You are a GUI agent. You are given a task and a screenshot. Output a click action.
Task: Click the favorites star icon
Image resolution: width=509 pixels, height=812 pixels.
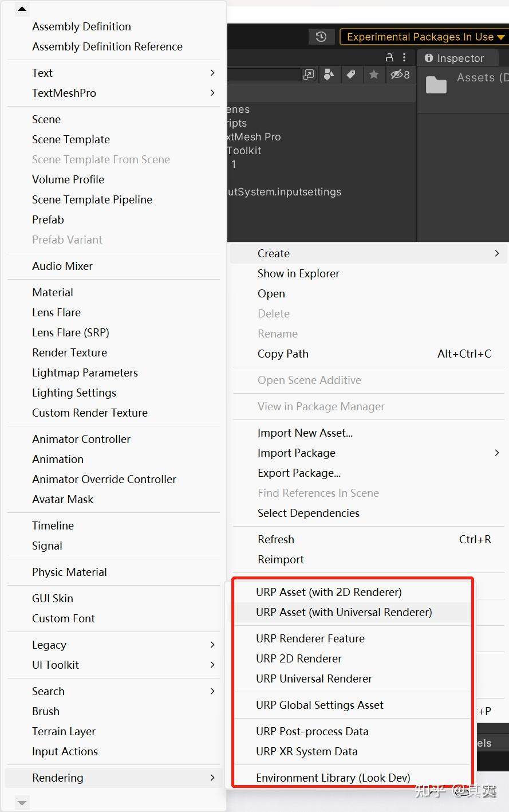click(374, 75)
